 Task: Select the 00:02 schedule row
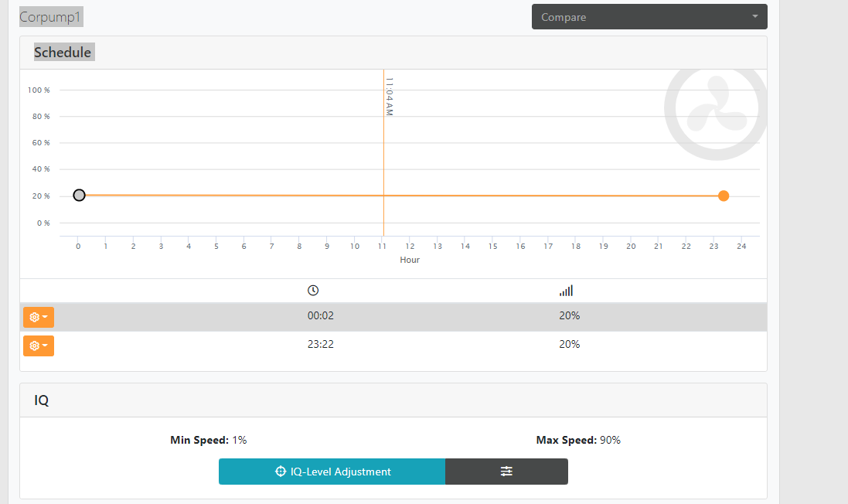(393, 317)
